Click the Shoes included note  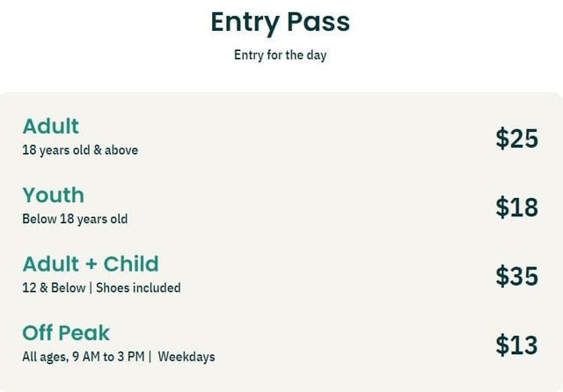coord(138,288)
